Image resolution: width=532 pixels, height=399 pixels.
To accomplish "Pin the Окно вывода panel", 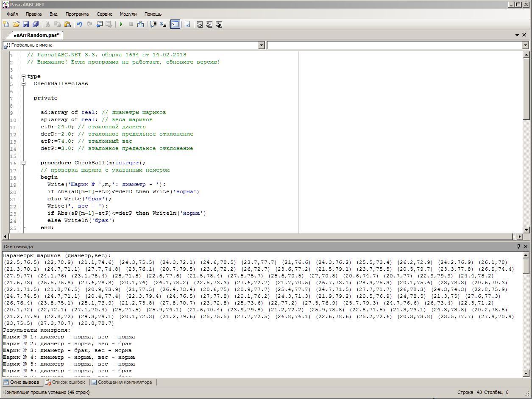I will (x=518, y=247).
